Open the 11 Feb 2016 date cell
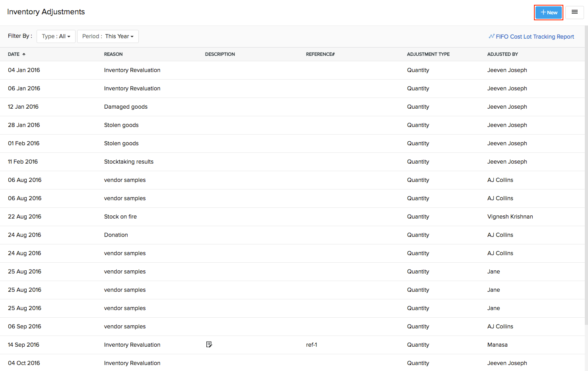The image size is (588, 371). pos(23,162)
